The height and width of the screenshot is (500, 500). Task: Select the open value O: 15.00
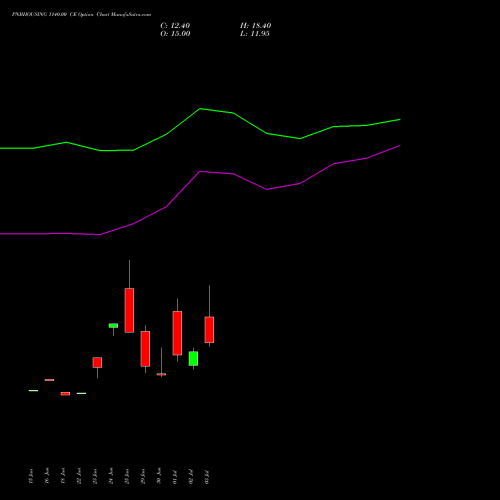point(175,34)
